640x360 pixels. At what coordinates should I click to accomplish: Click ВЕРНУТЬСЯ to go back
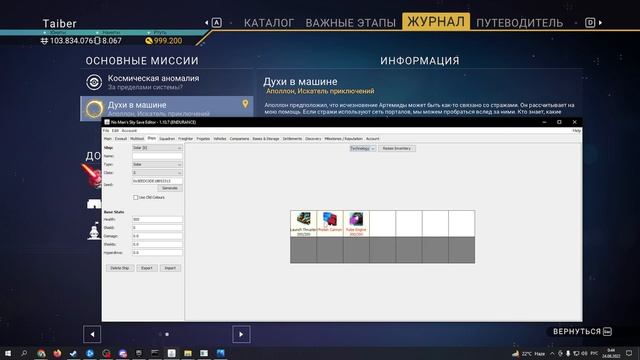pos(582,332)
